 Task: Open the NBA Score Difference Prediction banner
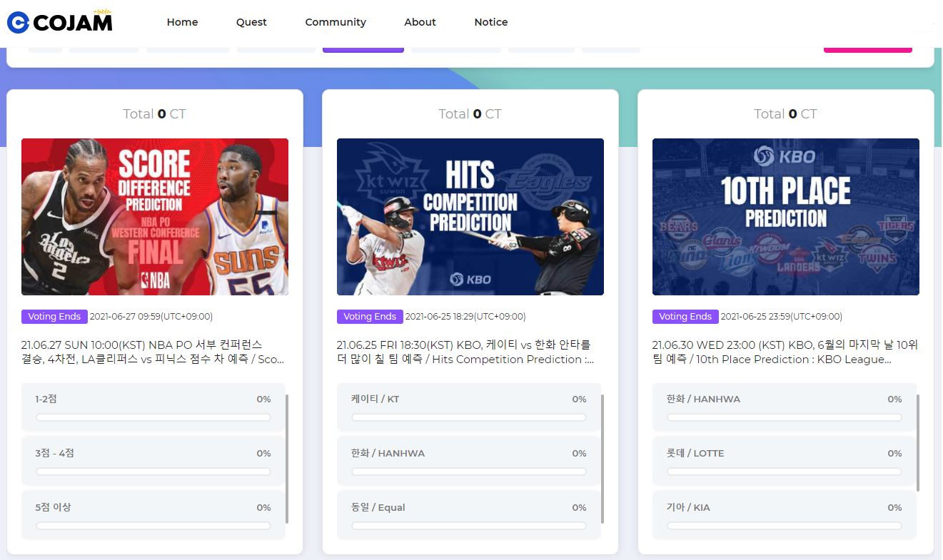155,217
